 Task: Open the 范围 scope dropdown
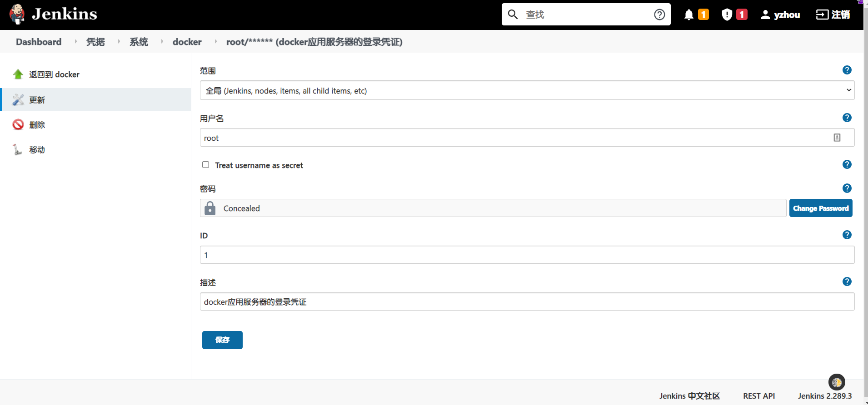coord(527,90)
